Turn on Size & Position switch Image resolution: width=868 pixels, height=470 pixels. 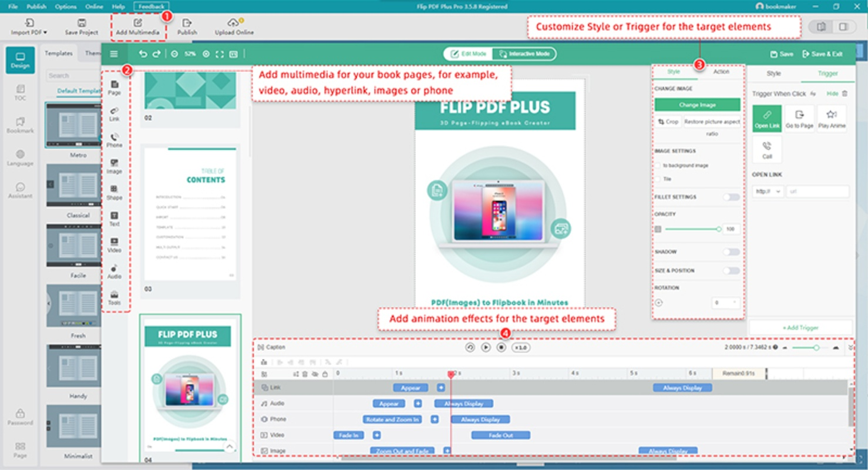pyautogui.click(x=731, y=271)
